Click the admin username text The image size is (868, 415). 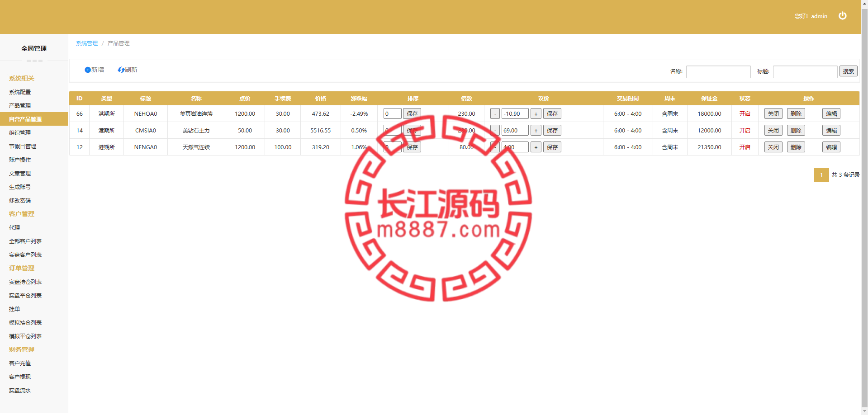(x=819, y=16)
